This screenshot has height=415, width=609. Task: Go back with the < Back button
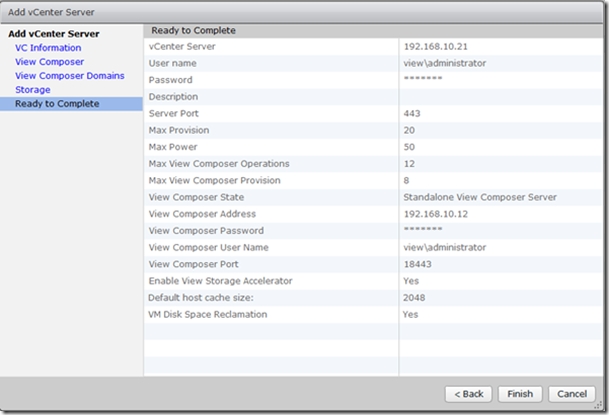click(x=468, y=394)
